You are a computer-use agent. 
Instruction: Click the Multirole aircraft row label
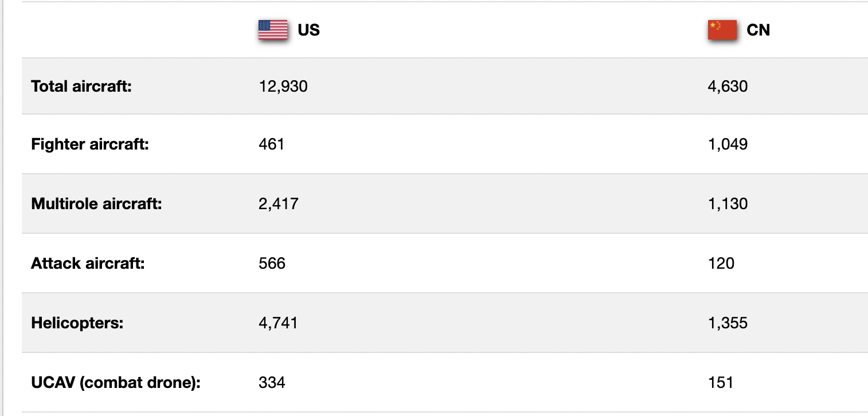pos(96,203)
